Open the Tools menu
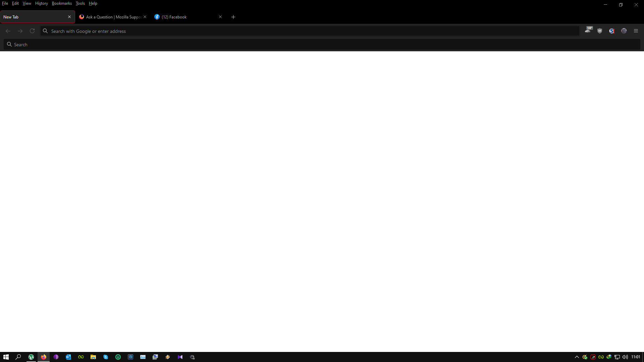644x362 pixels. point(80,3)
